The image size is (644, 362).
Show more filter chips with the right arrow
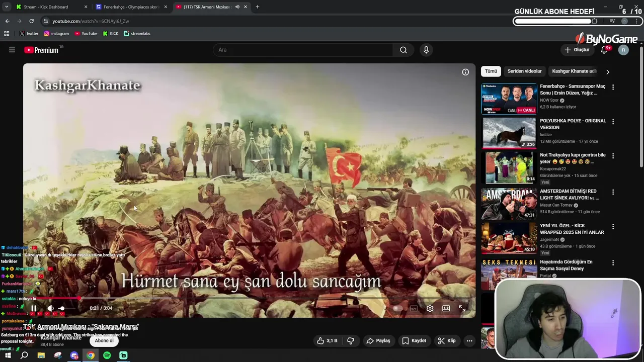[x=607, y=72]
